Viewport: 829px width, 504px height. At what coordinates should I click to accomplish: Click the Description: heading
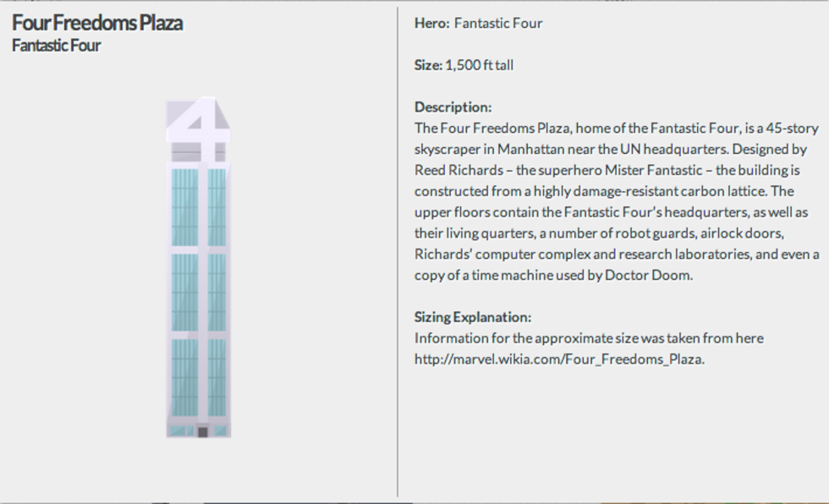pyautogui.click(x=453, y=107)
